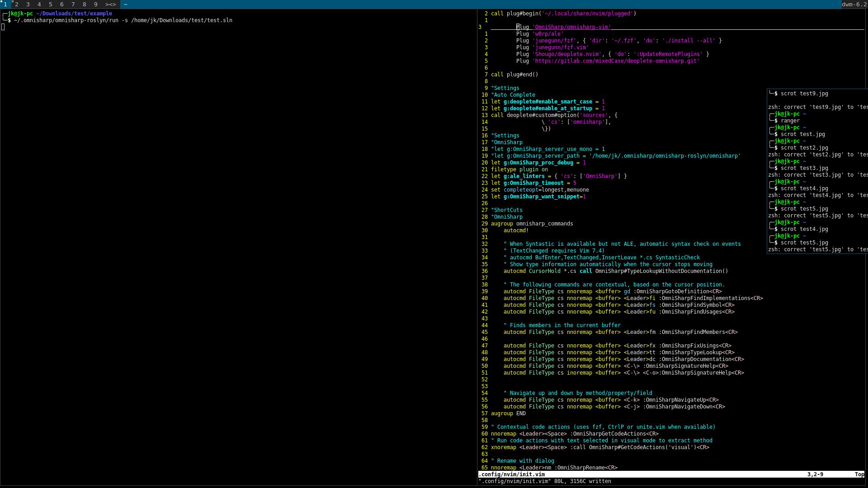Switch to dwm tag 8

click(x=85, y=4)
